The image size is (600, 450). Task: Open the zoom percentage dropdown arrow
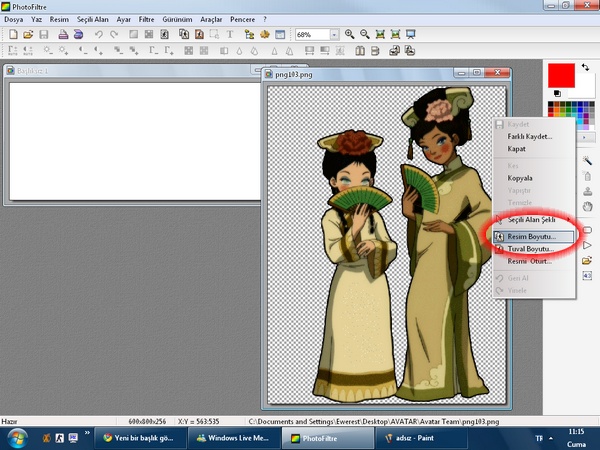point(334,35)
